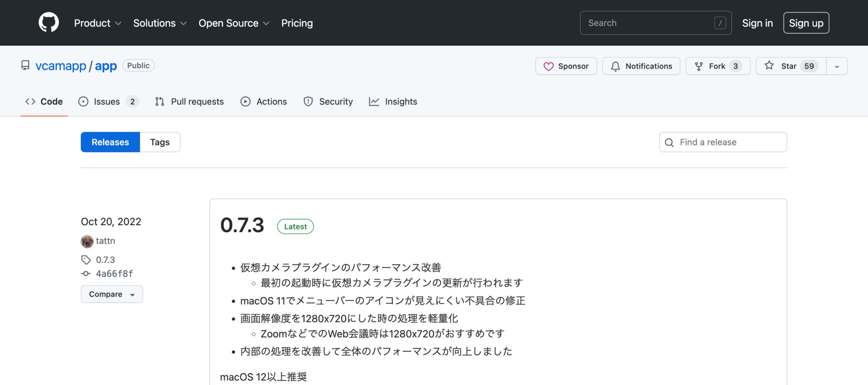Switch to the Pull requests tab
The image size is (868, 385).
click(x=189, y=102)
